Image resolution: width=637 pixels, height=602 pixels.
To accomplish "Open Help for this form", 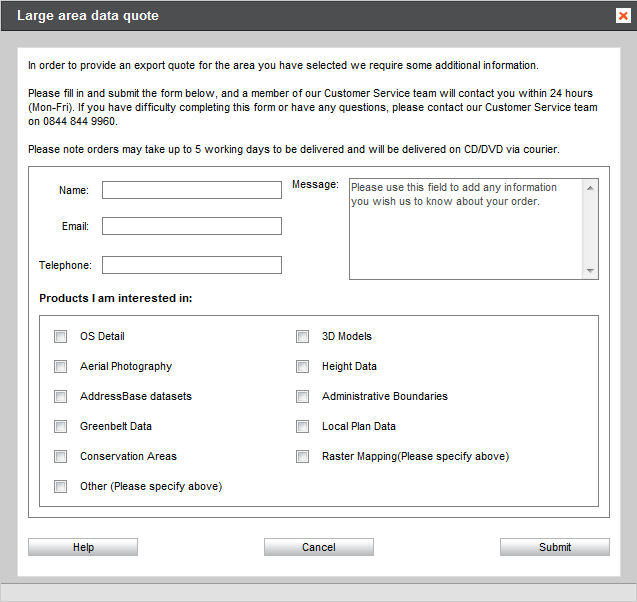I will 83,547.
